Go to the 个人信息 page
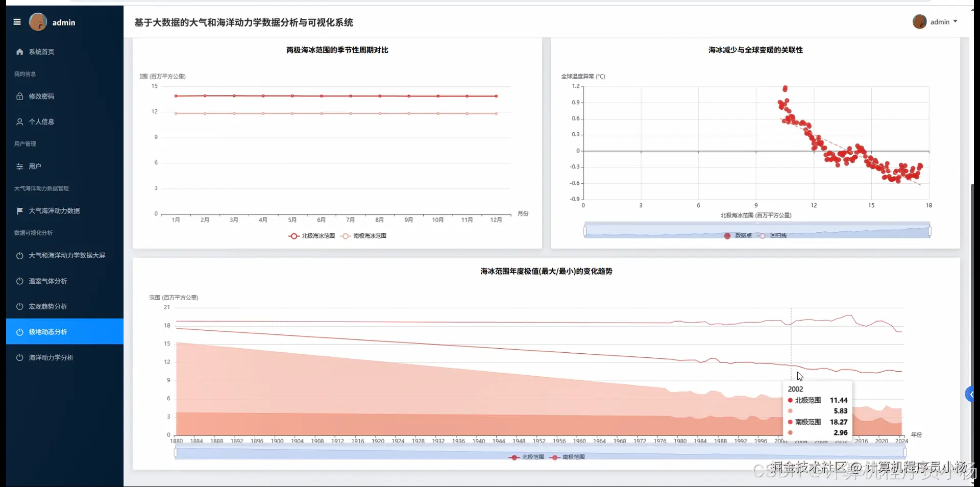The width and height of the screenshot is (980, 487). [x=65, y=121]
